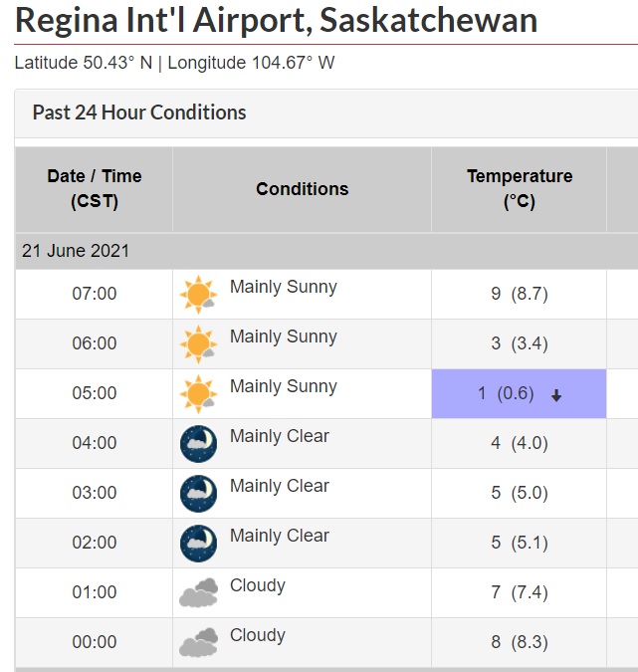This screenshot has width=638, height=672.
Task: Click the down arrow in highlighted temperature cell
Action: [556, 395]
